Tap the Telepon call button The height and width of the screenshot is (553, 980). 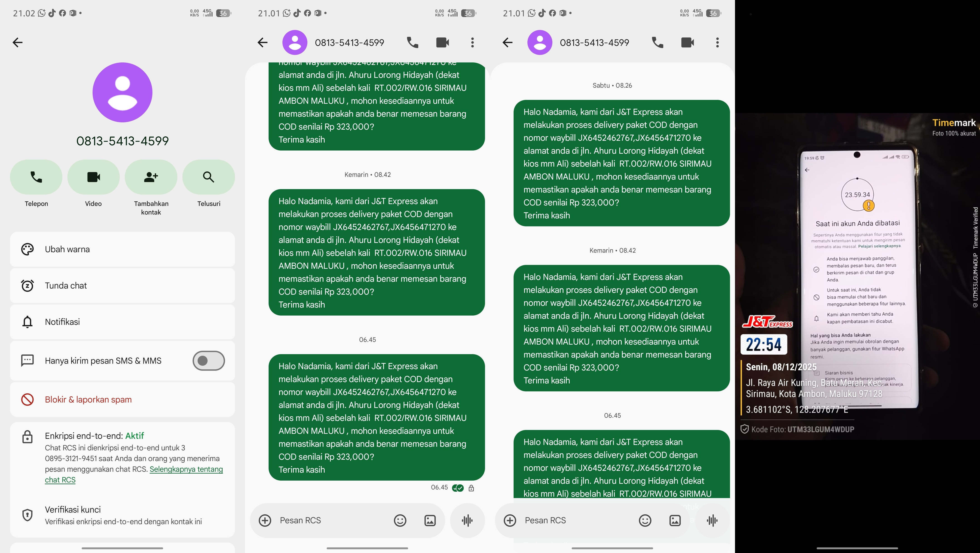tap(36, 177)
